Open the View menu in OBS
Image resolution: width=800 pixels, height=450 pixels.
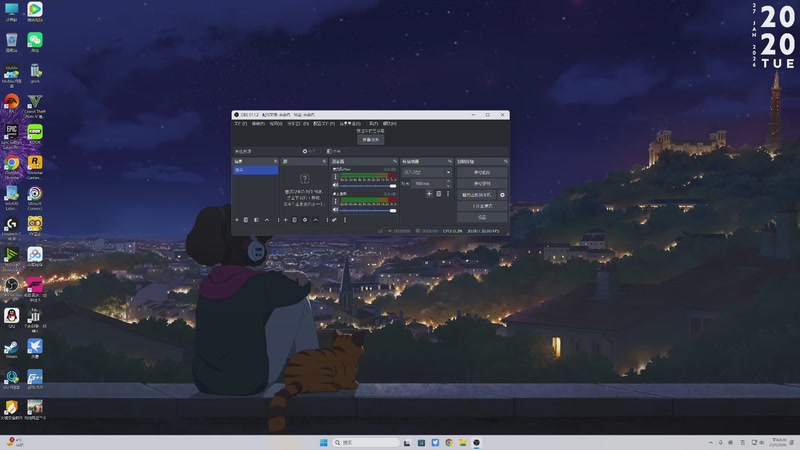276,123
